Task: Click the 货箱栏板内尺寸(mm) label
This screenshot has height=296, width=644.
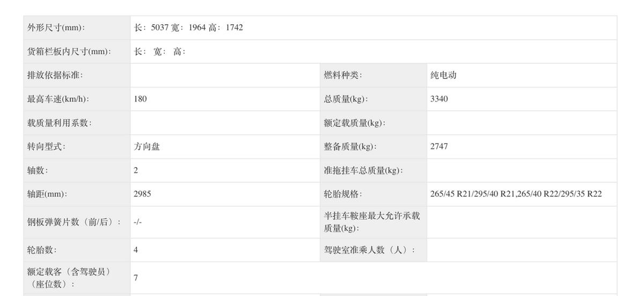Action: click(x=69, y=52)
